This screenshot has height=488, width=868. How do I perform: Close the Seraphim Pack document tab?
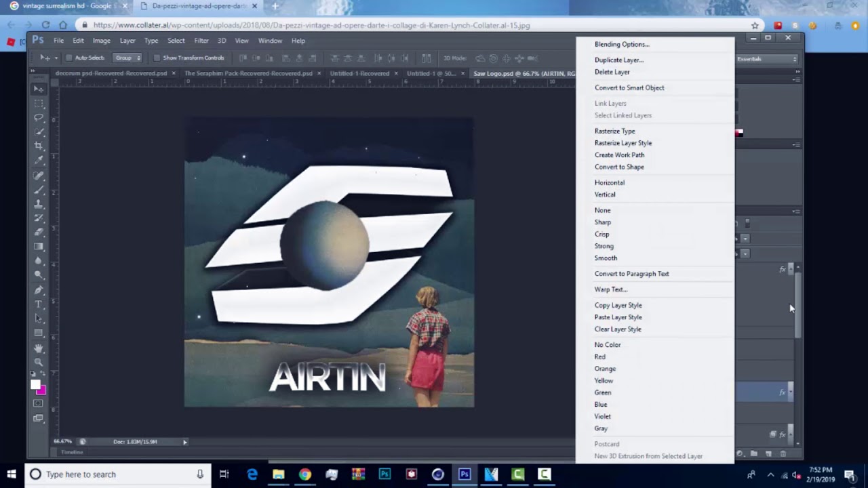click(318, 73)
